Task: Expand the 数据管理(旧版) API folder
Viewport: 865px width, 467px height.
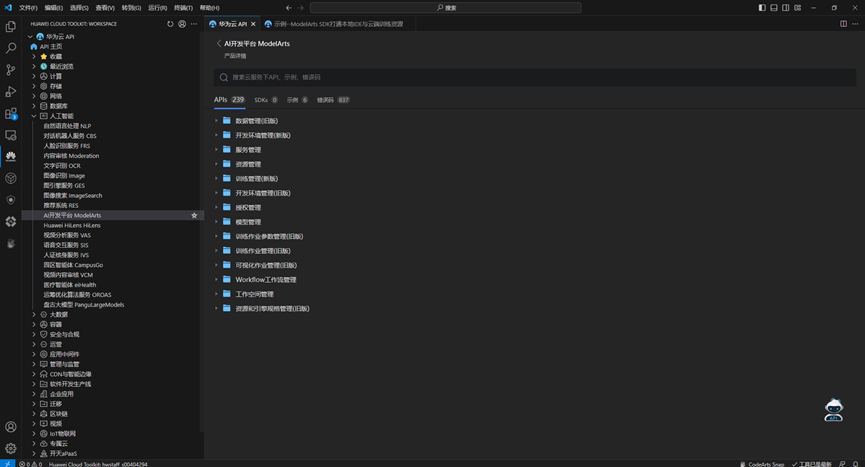Action: click(x=216, y=121)
